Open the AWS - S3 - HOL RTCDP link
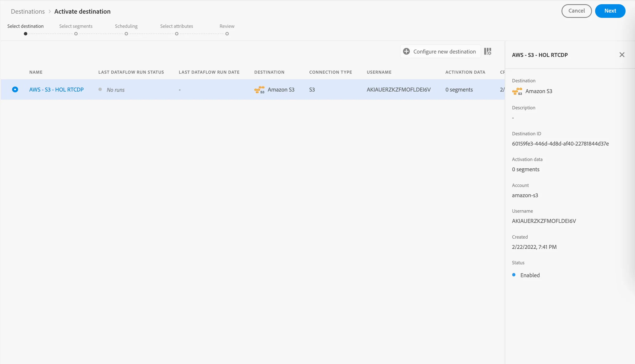The image size is (635, 364). click(x=56, y=90)
